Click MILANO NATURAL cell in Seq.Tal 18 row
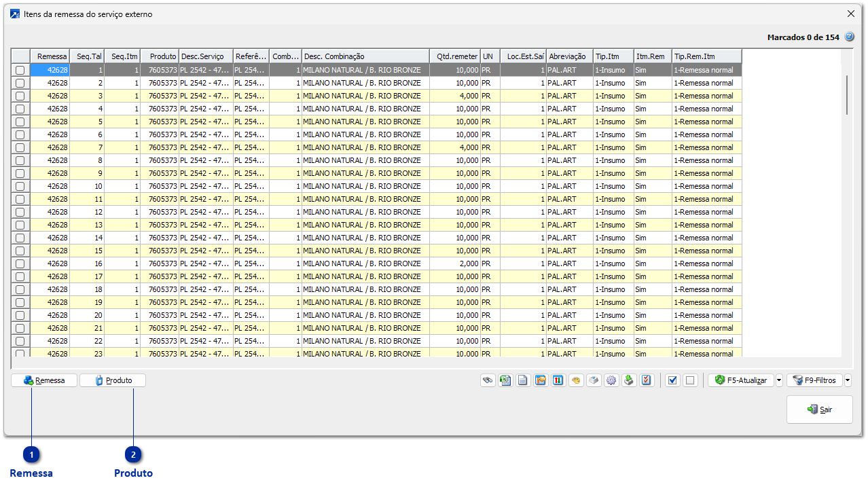The width and height of the screenshot is (868, 491). 365,289
